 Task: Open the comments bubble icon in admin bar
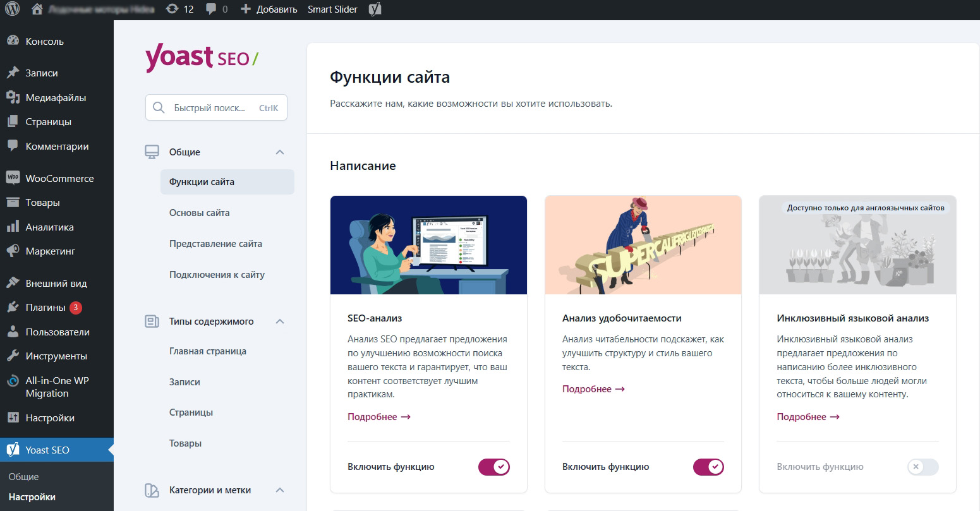(x=212, y=9)
